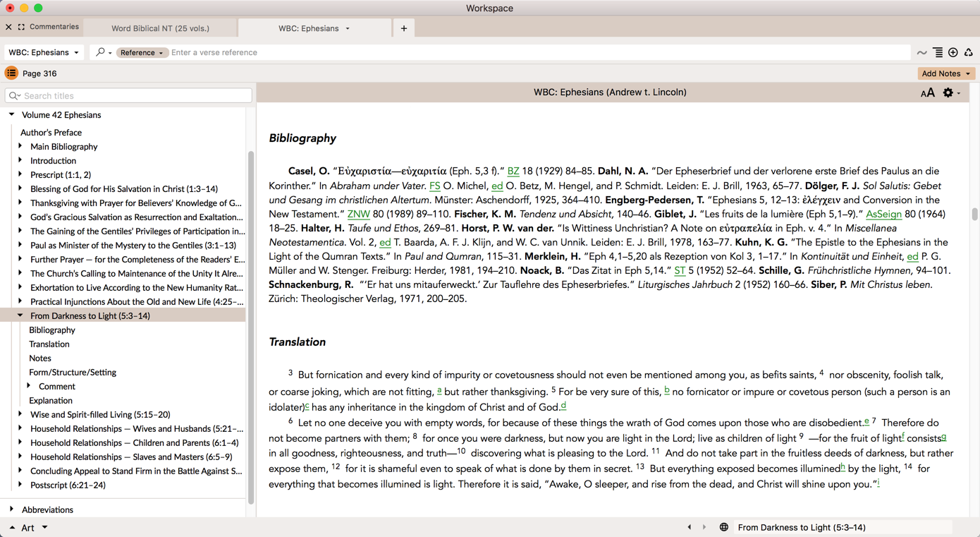Switch to Word Biblical NT (25 vols.) tab

(x=161, y=28)
